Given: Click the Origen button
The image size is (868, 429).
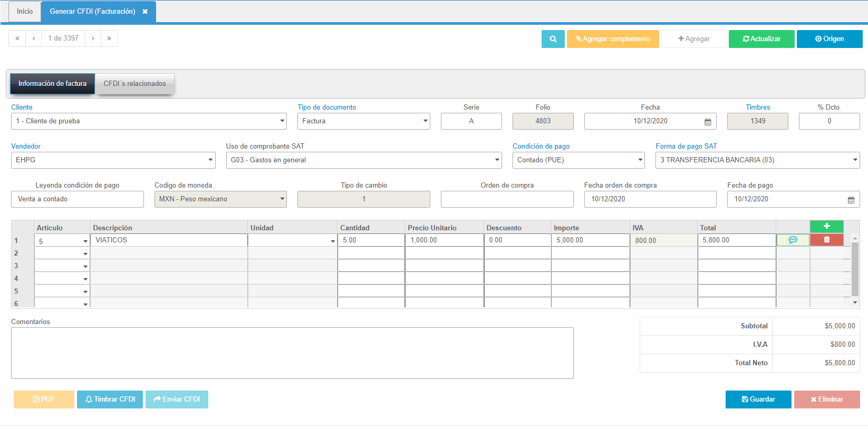Looking at the screenshot, I should coord(830,39).
